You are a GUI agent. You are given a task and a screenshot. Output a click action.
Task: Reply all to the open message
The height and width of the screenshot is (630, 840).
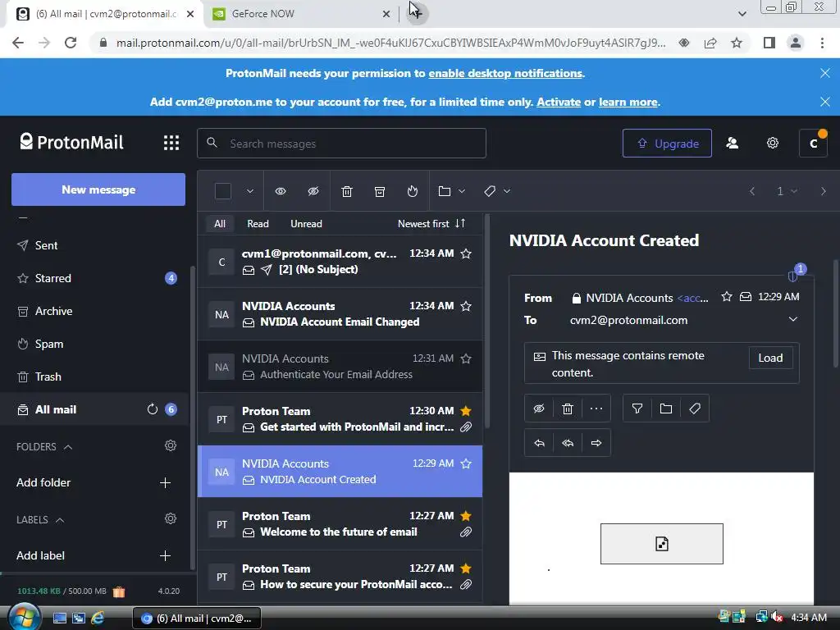(568, 443)
